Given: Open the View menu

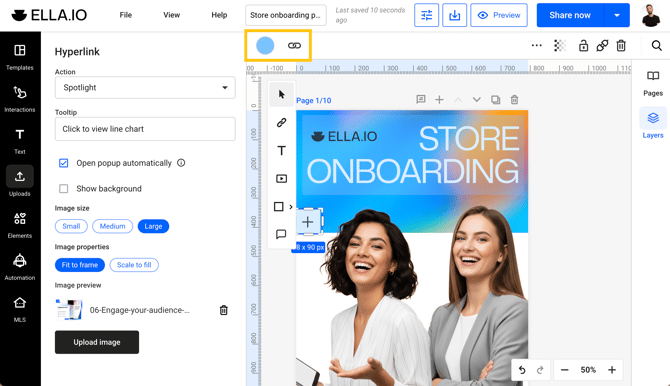Looking at the screenshot, I should coord(171,15).
